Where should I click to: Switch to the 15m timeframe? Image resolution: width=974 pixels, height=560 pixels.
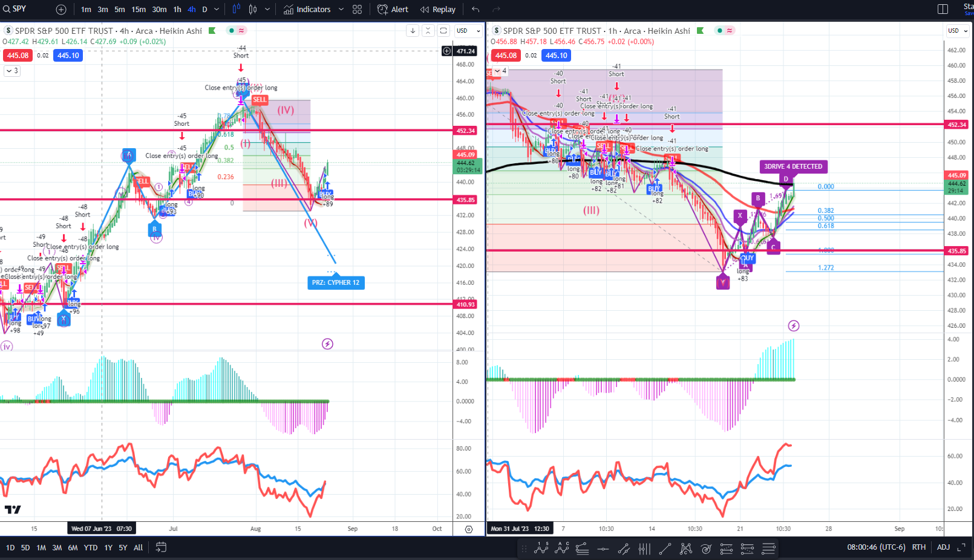coord(139,9)
